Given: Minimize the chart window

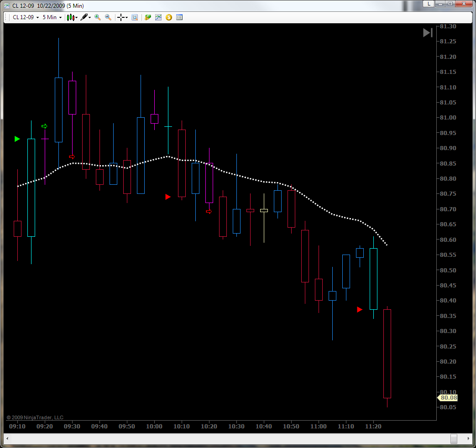Looking at the screenshot, I should [x=440, y=4].
